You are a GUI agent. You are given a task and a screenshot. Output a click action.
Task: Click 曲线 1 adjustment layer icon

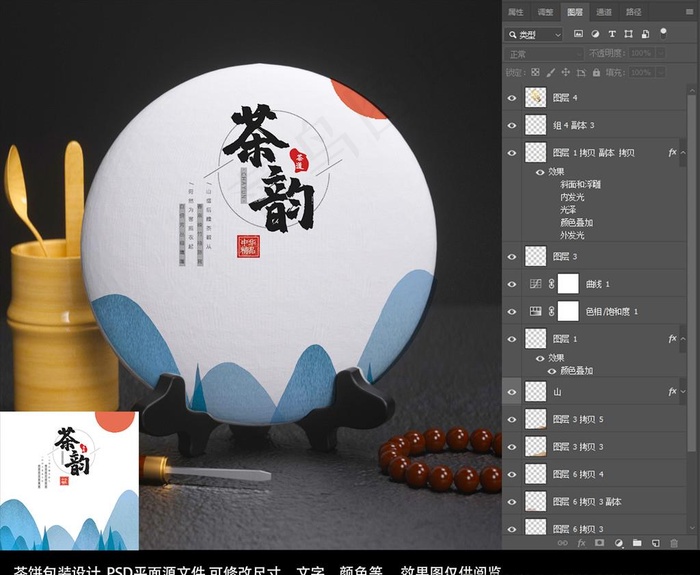tap(535, 284)
